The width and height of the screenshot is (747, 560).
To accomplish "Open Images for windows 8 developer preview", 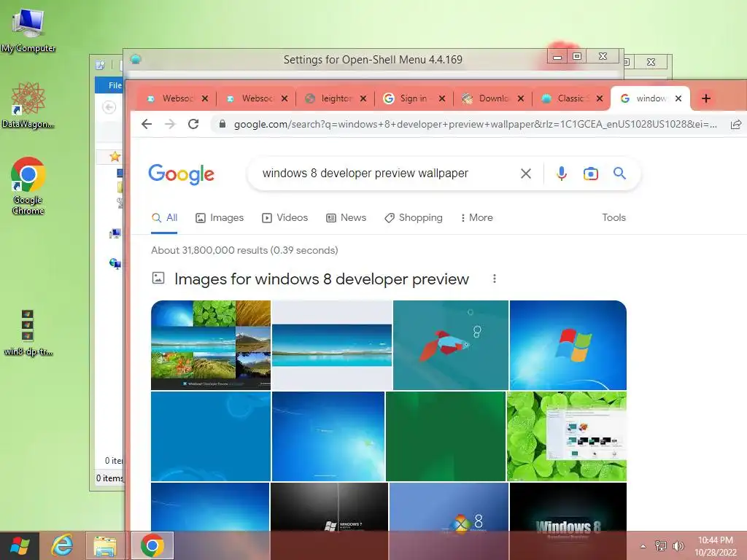I will (322, 279).
